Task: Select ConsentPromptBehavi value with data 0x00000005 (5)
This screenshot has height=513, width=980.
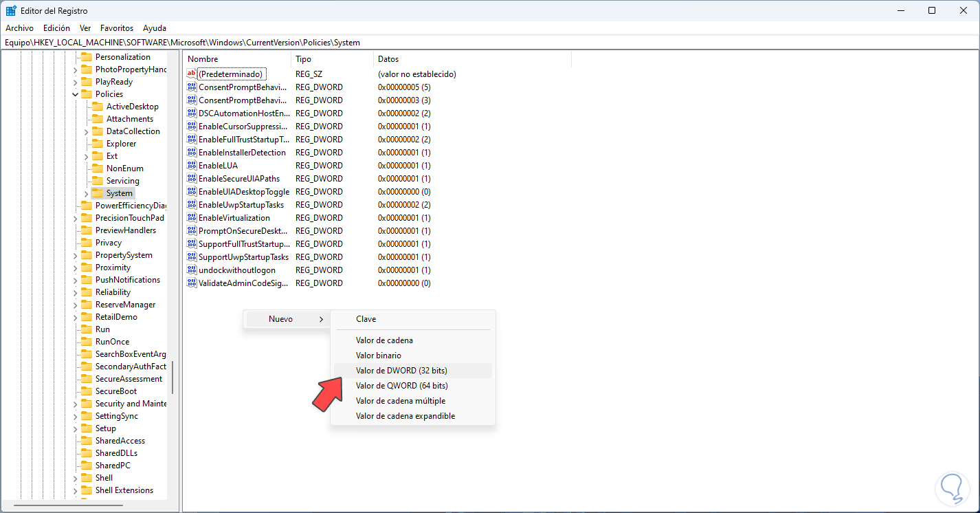Action: click(x=243, y=87)
